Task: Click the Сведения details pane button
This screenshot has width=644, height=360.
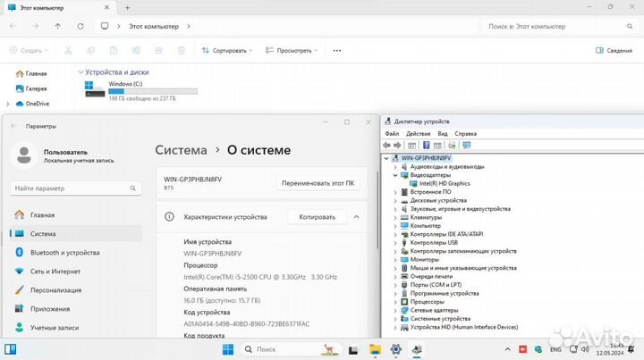Action: pyautogui.click(x=614, y=50)
